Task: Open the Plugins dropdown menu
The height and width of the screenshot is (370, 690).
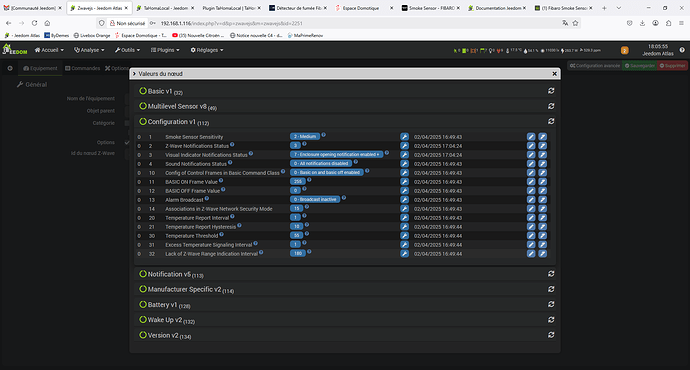Action: tap(165, 50)
